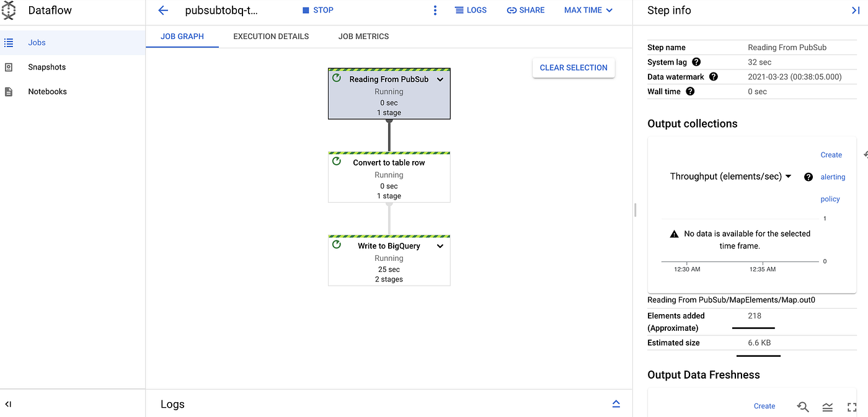868x417 pixels.
Task: Open the MAX TIME range dropdown
Action: 588,11
